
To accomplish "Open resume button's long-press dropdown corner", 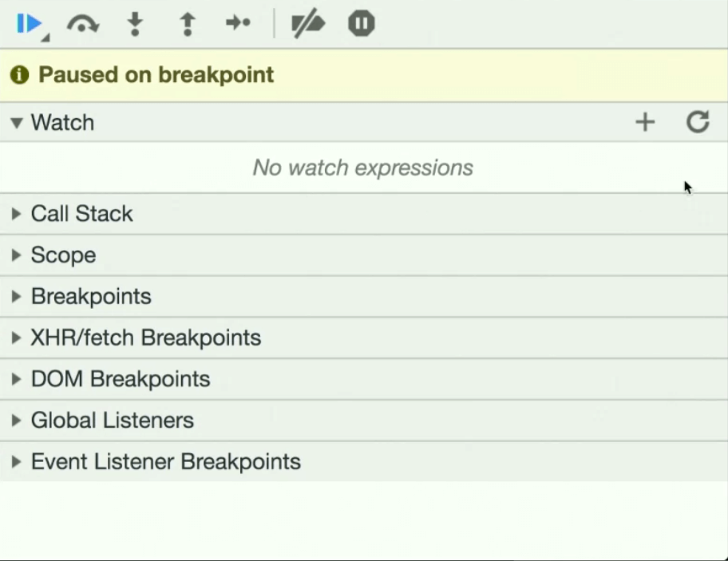I will pos(45,38).
